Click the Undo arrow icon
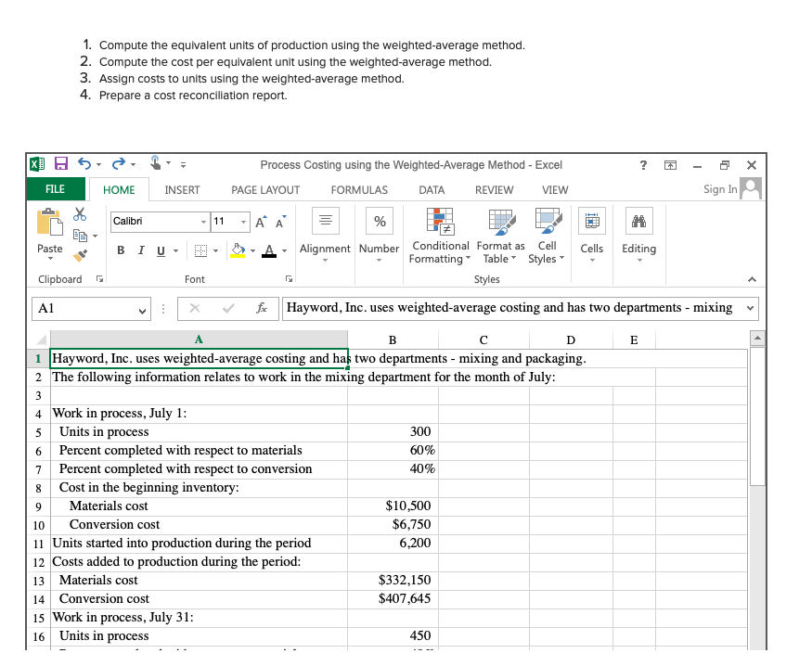The height and width of the screenshot is (666, 812). [84, 164]
